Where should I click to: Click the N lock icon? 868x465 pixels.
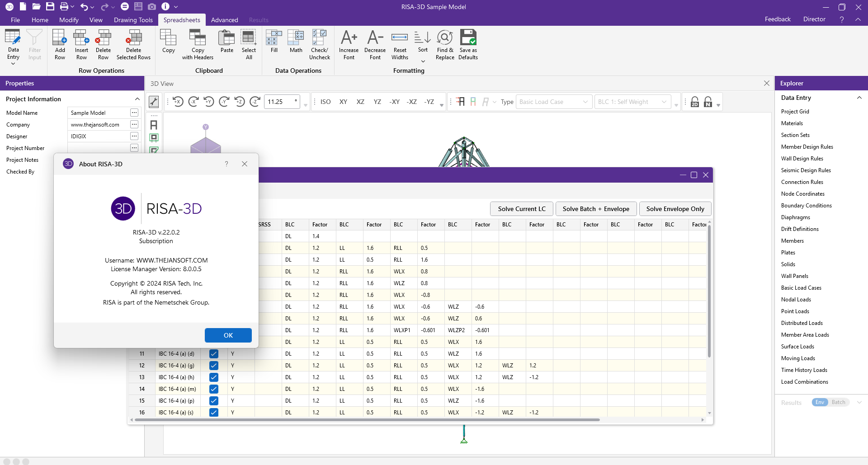[708, 102]
